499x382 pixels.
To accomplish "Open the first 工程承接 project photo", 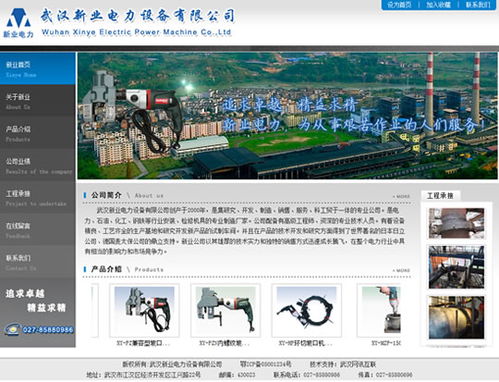I will [x=456, y=223].
